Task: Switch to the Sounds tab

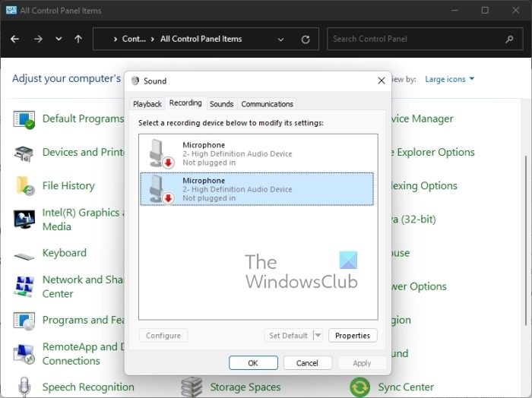Action: (221, 104)
